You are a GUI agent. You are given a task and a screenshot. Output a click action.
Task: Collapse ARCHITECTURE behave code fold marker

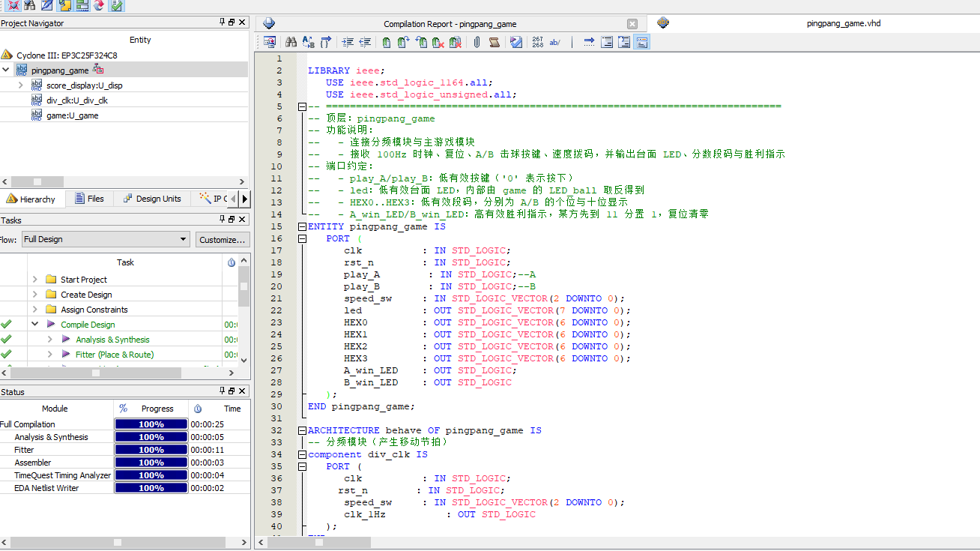(302, 430)
